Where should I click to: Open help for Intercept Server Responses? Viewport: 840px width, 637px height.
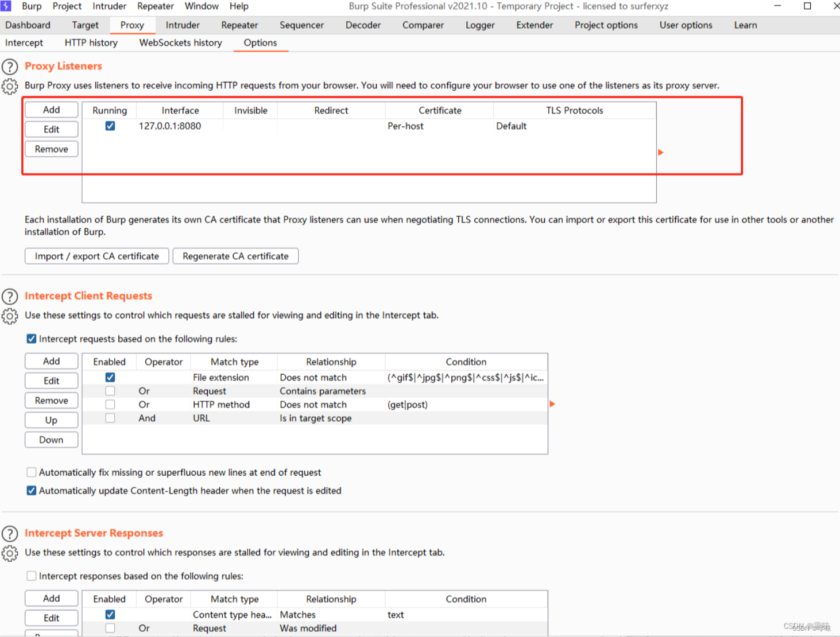(10, 534)
